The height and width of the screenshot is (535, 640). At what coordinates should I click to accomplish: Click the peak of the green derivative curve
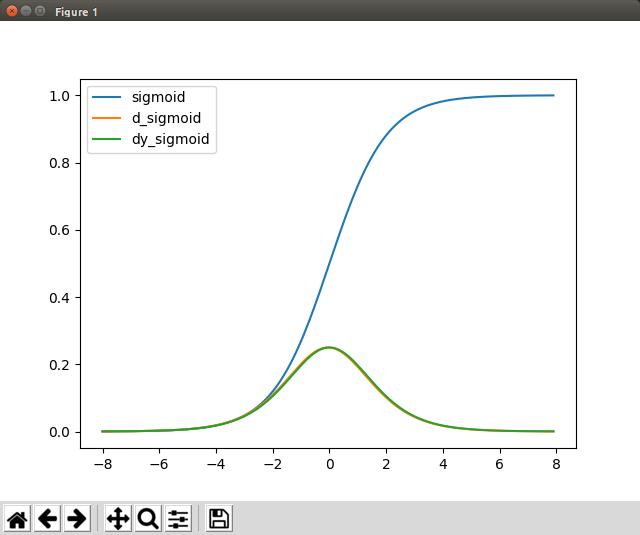pos(329,348)
